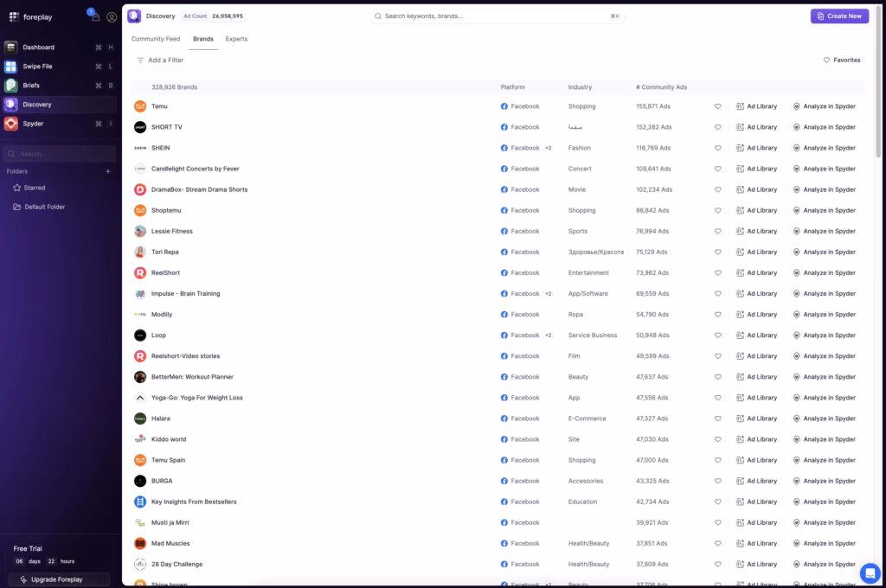
Task: Favorite the Temu brand with heart
Action: click(717, 106)
